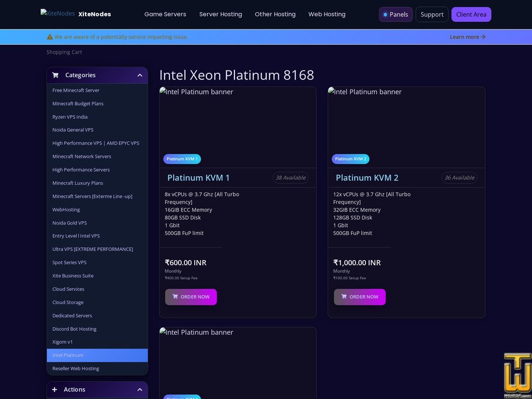Click the Platinum KVM 2 gradient badge
The width and height of the screenshot is (532, 399).
351,159
